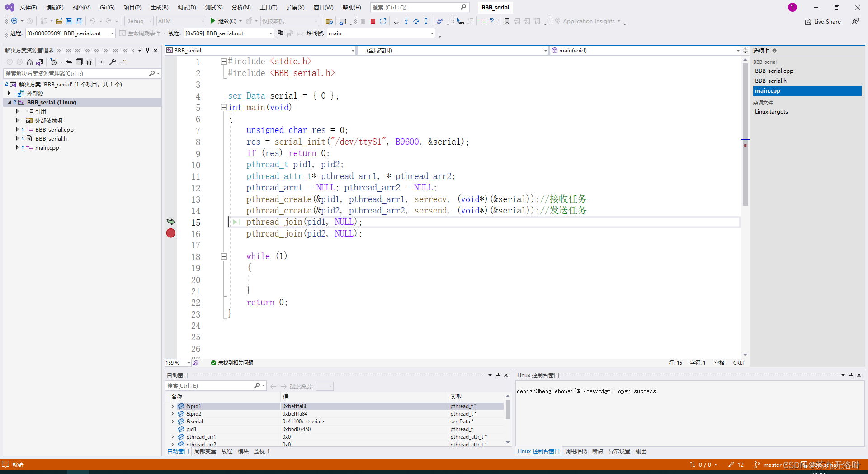Open the Debug configuration dropdown
Viewport: 868px width, 474px height.
click(x=138, y=21)
